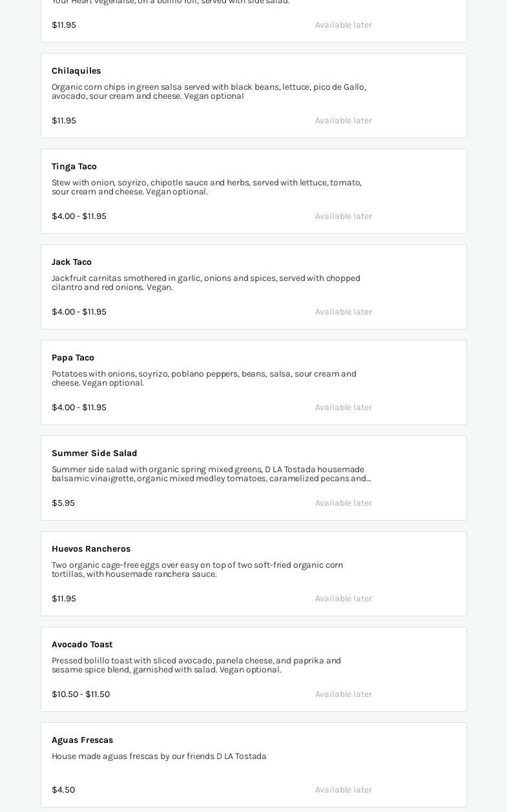Click the $4.50 Aguas Frescas price
The width and height of the screenshot is (507, 812).
click(x=63, y=790)
